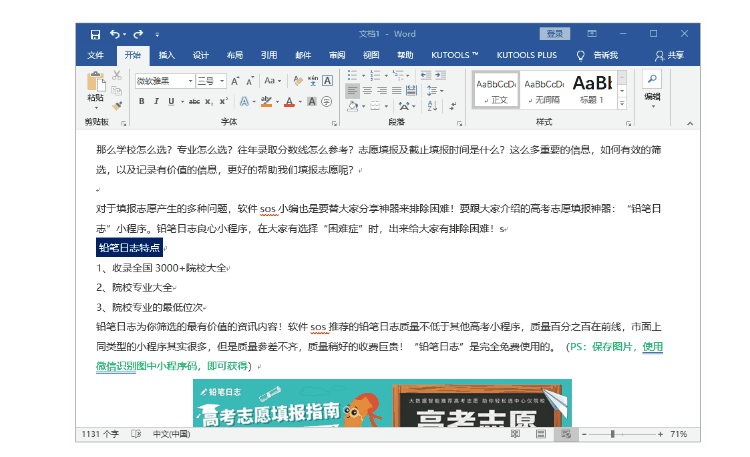This screenshot has height=457, width=750.
Task: Click the Cut scissors icon
Action: pyautogui.click(x=117, y=75)
